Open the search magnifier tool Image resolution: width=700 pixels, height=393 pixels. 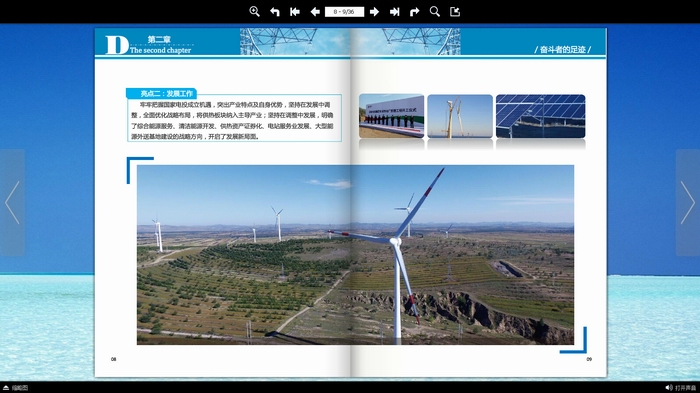click(x=435, y=12)
